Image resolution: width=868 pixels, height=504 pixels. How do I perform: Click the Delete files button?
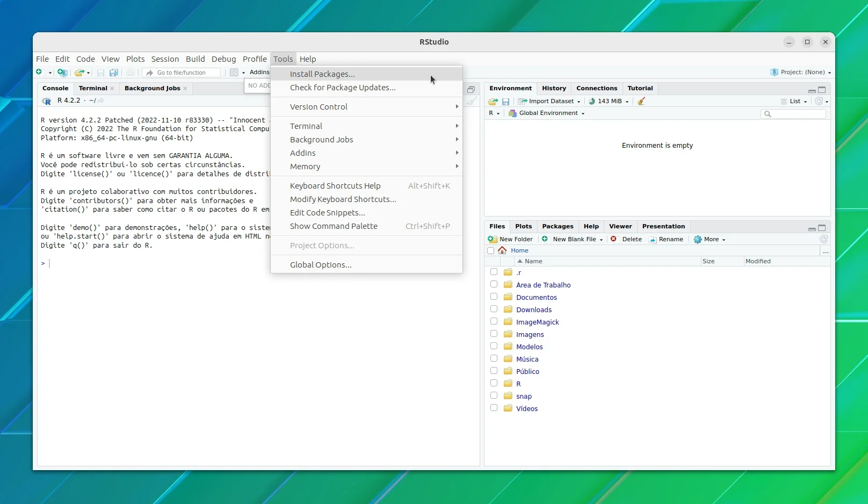[x=626, y=239]
